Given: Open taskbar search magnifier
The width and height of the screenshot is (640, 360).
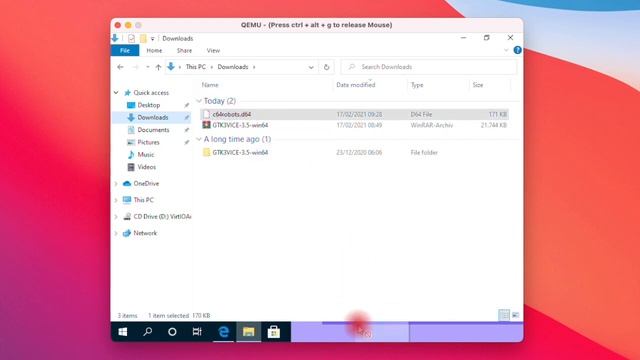Looking at the screenshot, I should point(148,332).
